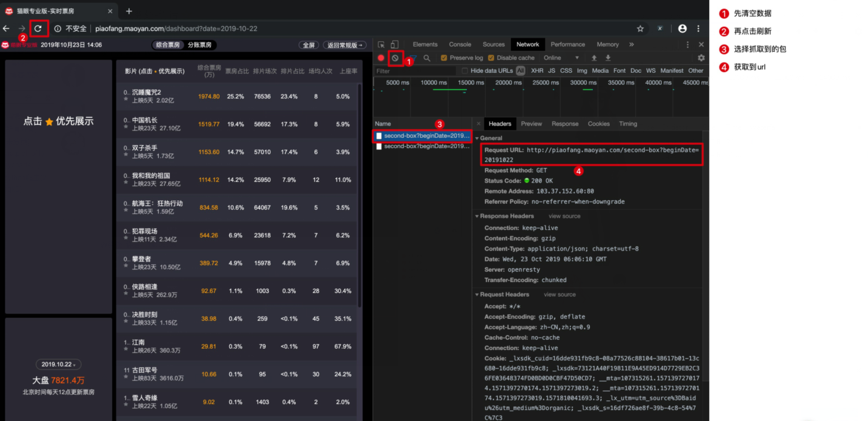
Task: Open the Chrome three-dot menu
Action: tap(698, 29)
